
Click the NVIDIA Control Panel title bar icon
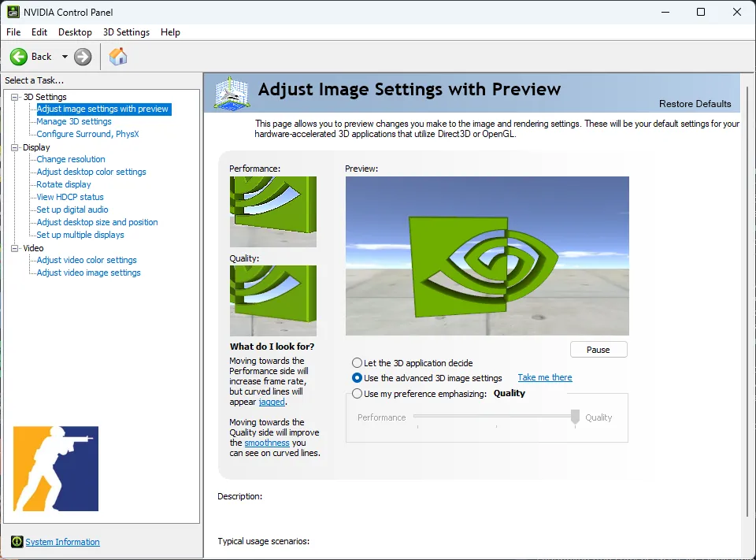13,12
